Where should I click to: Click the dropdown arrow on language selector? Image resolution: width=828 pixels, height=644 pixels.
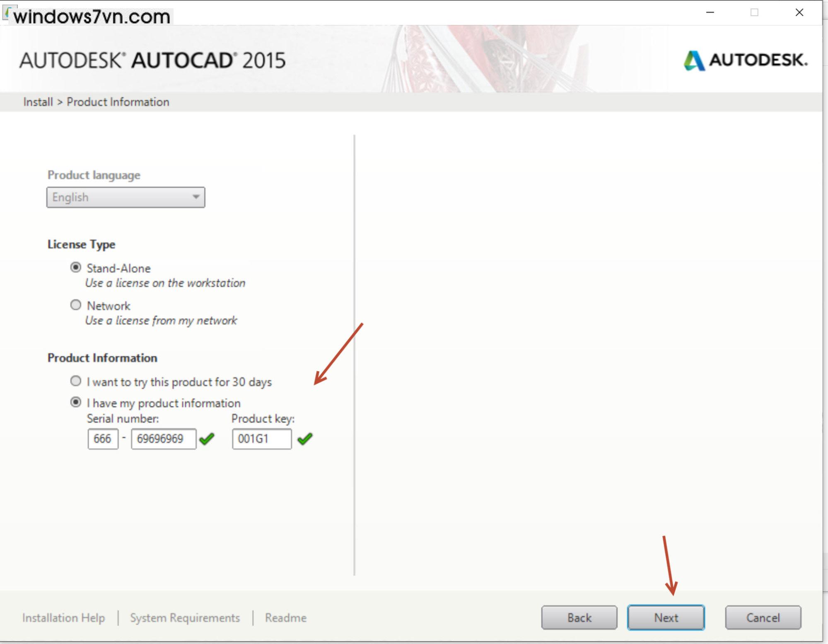(196, 198)
